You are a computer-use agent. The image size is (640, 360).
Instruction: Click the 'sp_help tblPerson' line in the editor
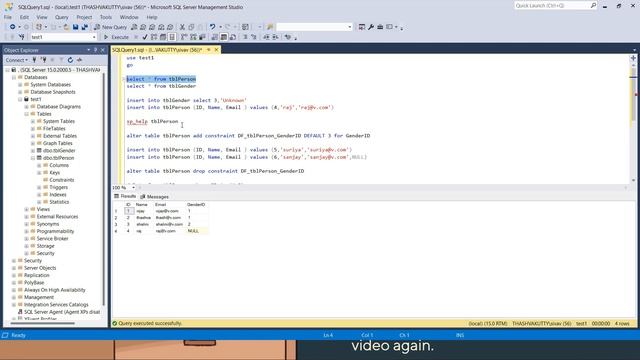[x=152, y=122]
